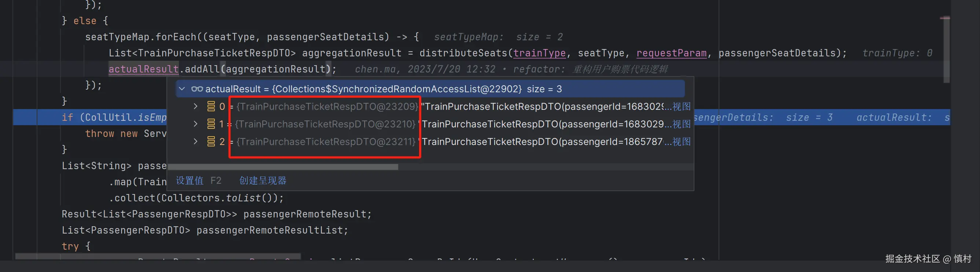Open the 视图 link for element 1

pos(681,124)
